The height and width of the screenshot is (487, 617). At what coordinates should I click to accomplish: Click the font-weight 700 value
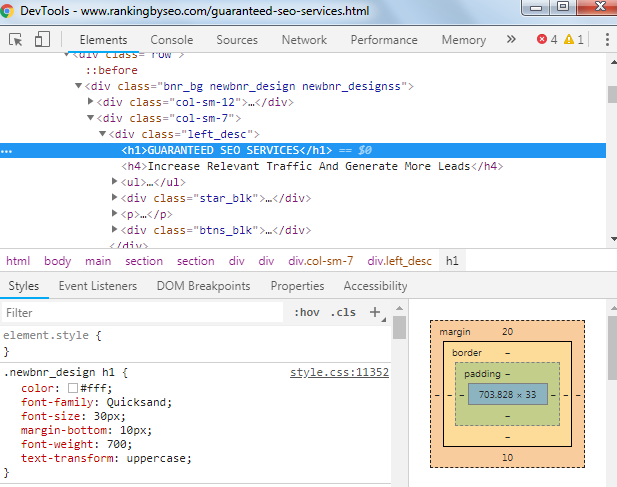[117, 444]
